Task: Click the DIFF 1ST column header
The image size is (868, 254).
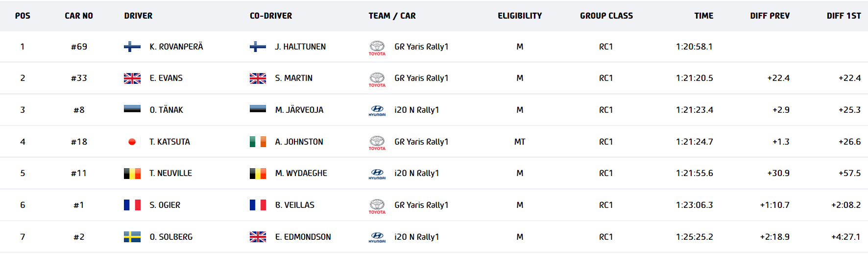Action: tap(844, 16)
